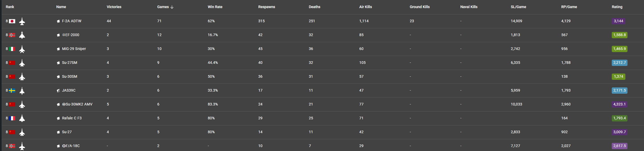Sort table by Win Rate column

click(x=215, y=7)
